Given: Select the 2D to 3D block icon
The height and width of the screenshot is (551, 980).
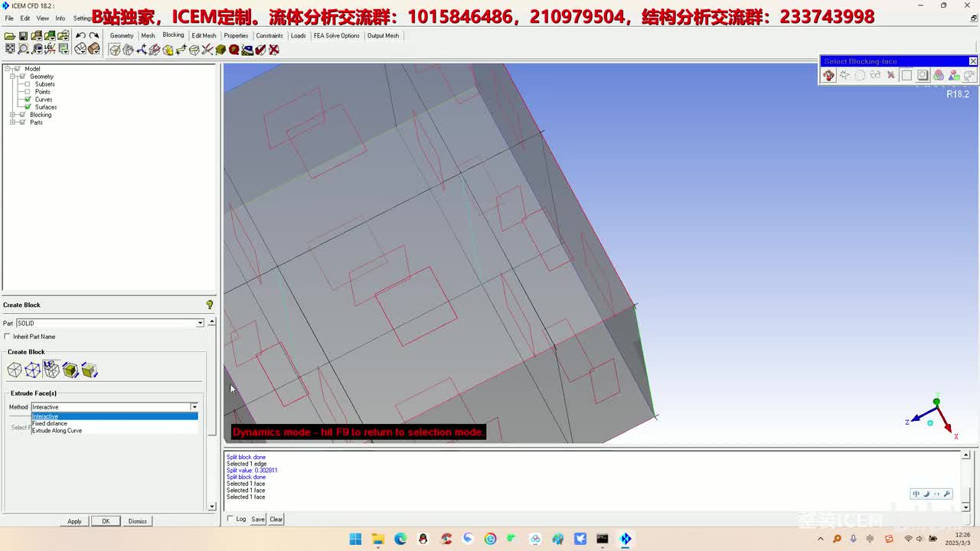Looking at the screenshot, I should 70,370.
